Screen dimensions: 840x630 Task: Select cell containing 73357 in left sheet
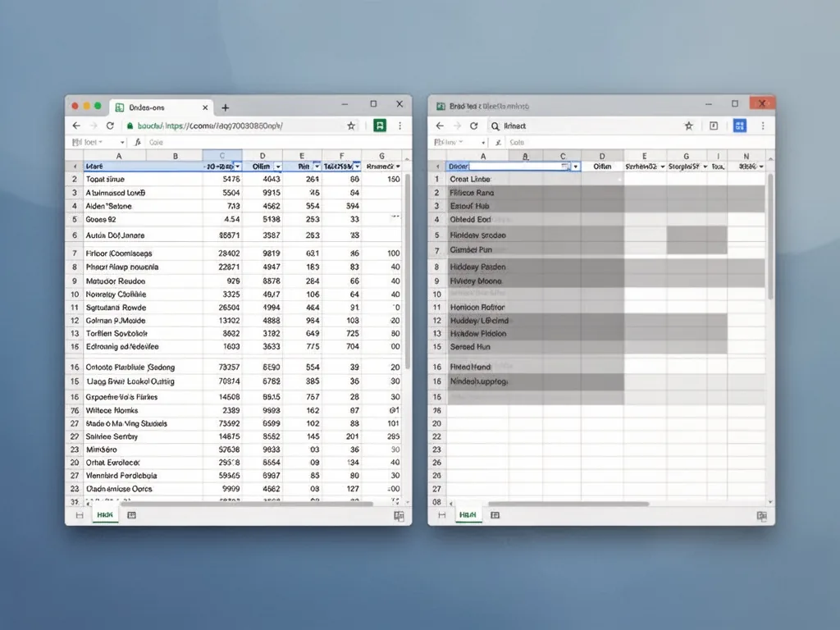pyautogui.click(x=222, y=367)
